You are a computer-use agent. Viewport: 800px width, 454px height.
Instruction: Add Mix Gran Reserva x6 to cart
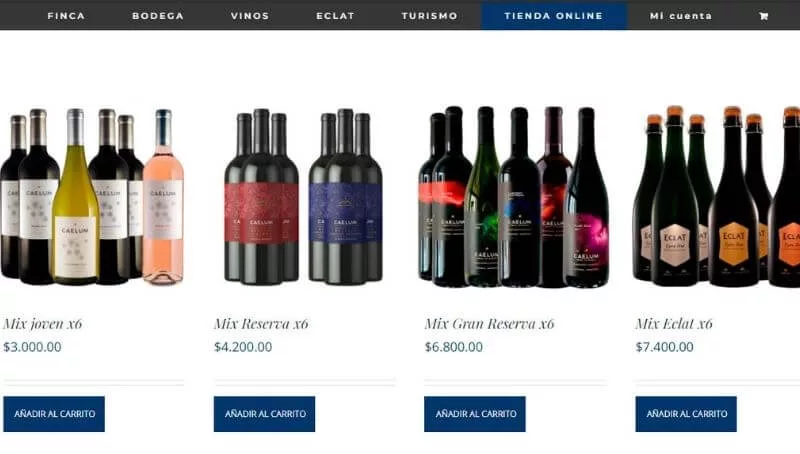tap(474, 414)
